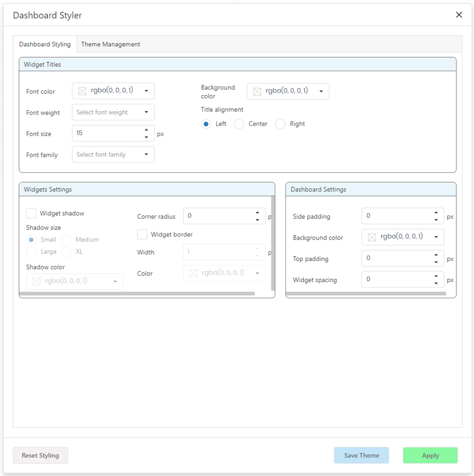
Task: Open the Font family dropdown
Action: click(x=113, y=155)
